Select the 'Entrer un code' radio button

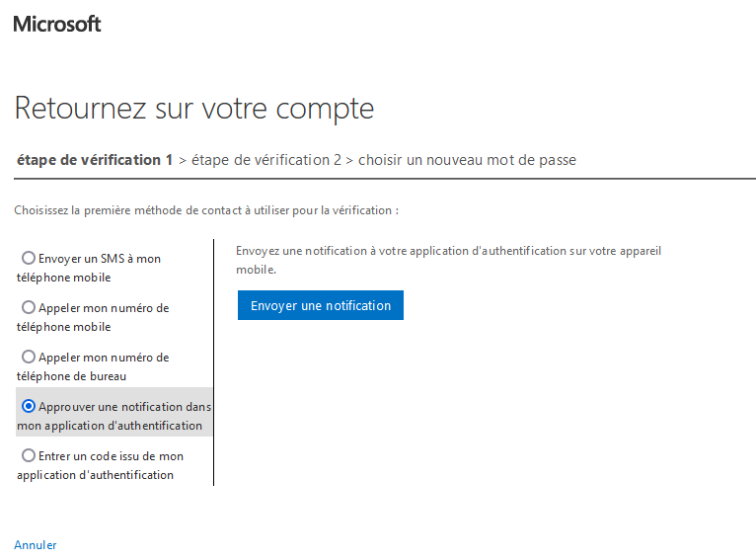coord(29,455)
